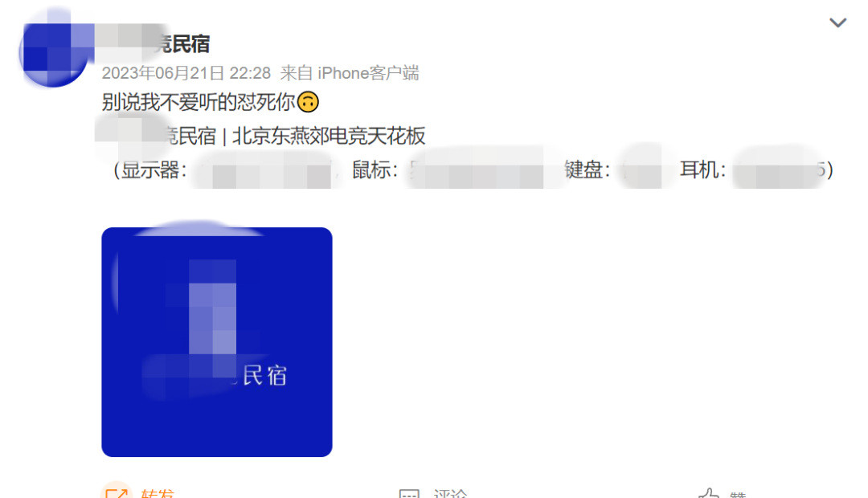The image size is (868, 498).
Task: Click the 转发 label
Action: pyautogui.click(x=158, y=493)
